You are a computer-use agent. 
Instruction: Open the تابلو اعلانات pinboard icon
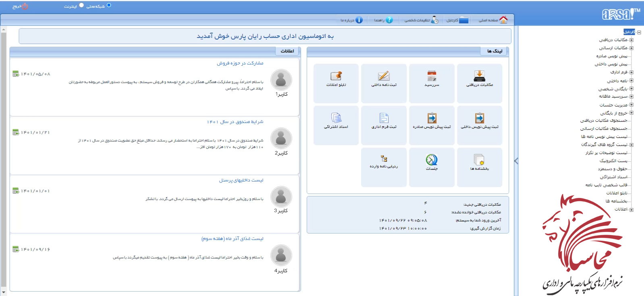click(336, 76)
